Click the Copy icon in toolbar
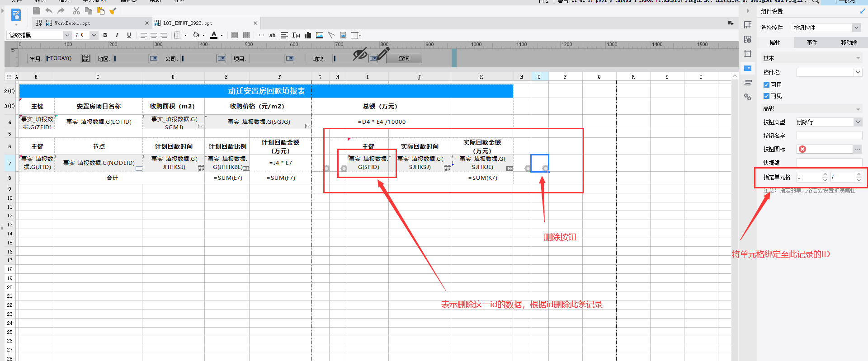Image resolution: width=868 pixels, height=361 pixels. pyautogui.click(x=89, y=11)
